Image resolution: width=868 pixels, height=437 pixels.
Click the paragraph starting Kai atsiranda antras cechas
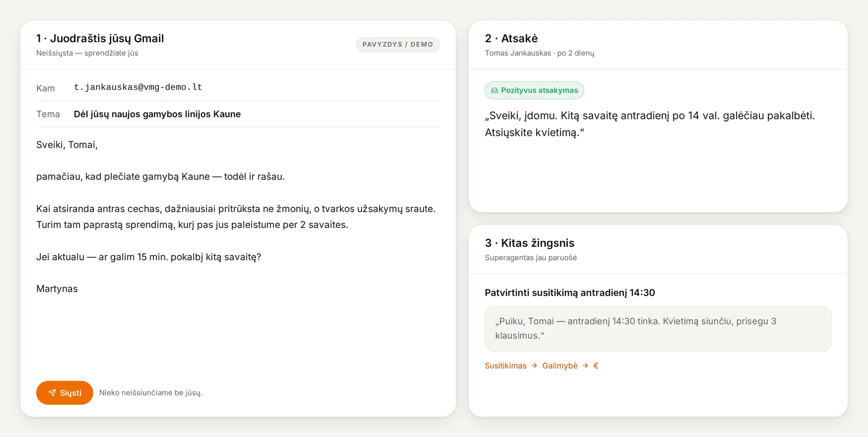click(x=236, y=217)
